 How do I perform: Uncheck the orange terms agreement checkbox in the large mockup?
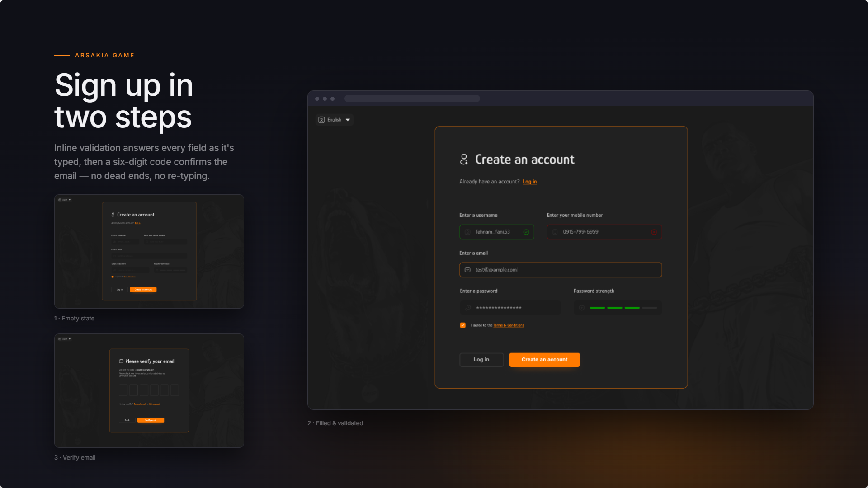[462, 325]
